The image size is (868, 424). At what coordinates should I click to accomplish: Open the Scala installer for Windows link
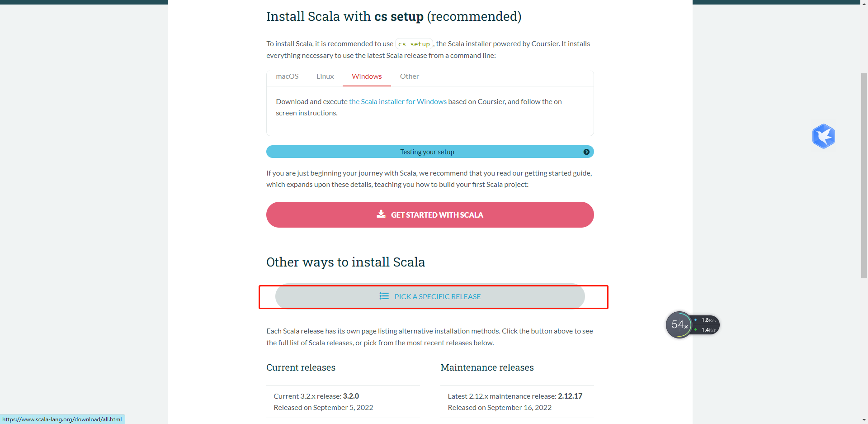(398, 102)
